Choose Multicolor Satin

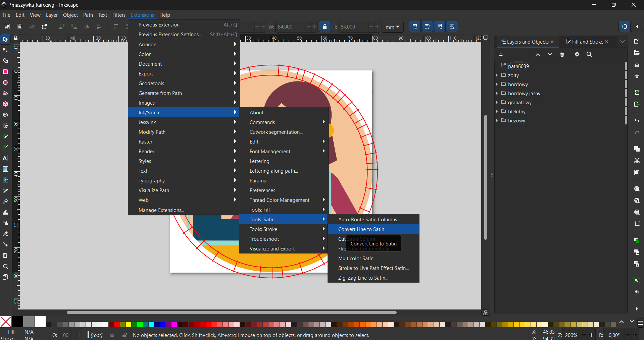tap(374, 258)
